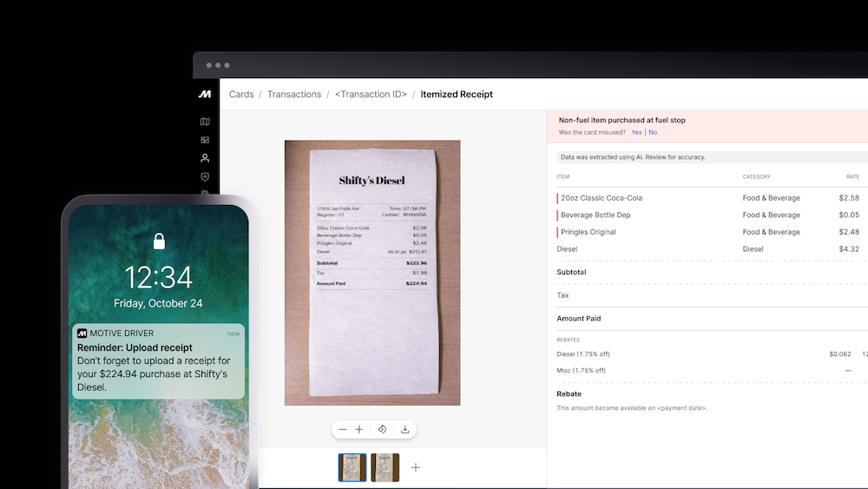Add another receipt image with plus
Screen dimensions: 868x489
[416, 467]
